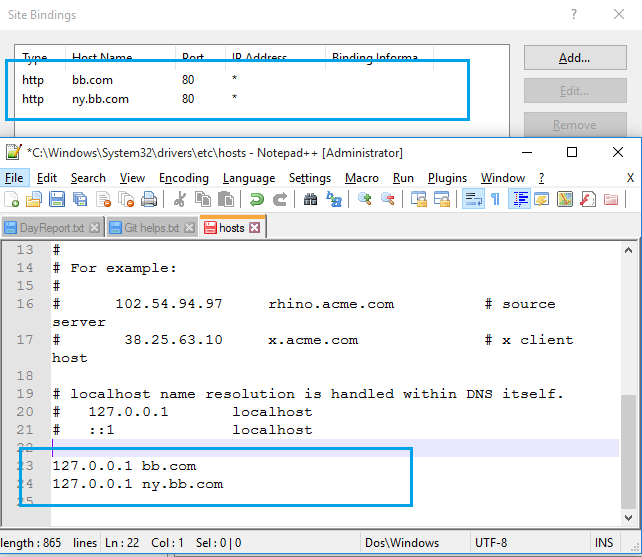
Task: Click the Paste clipboard icon
Action: click(x=226, y=199)
